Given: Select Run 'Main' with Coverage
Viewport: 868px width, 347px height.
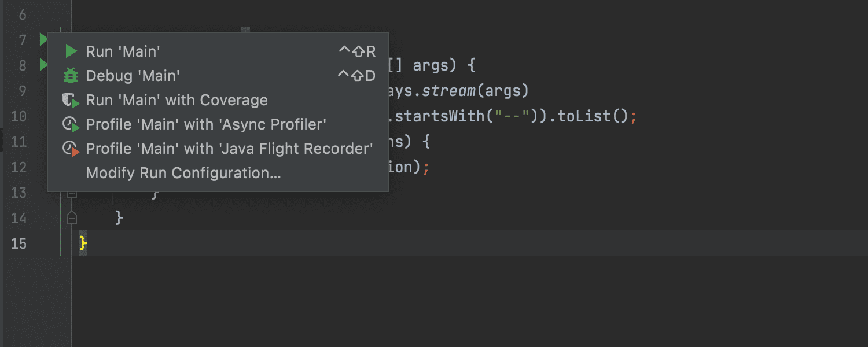Looking at the screenshot, I should 176,99.
